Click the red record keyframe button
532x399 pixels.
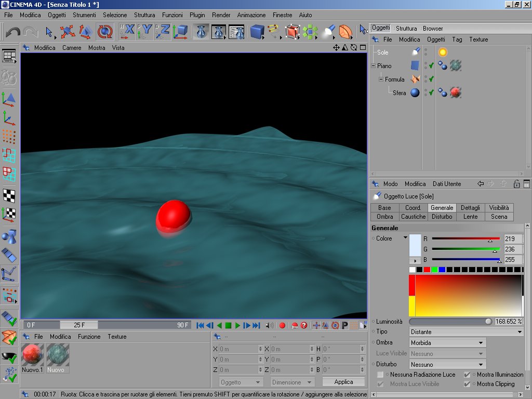282,325
